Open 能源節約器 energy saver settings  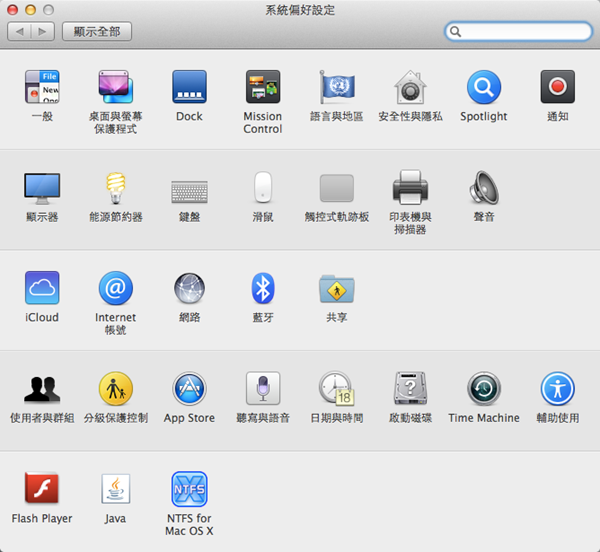tap(116, 188)
